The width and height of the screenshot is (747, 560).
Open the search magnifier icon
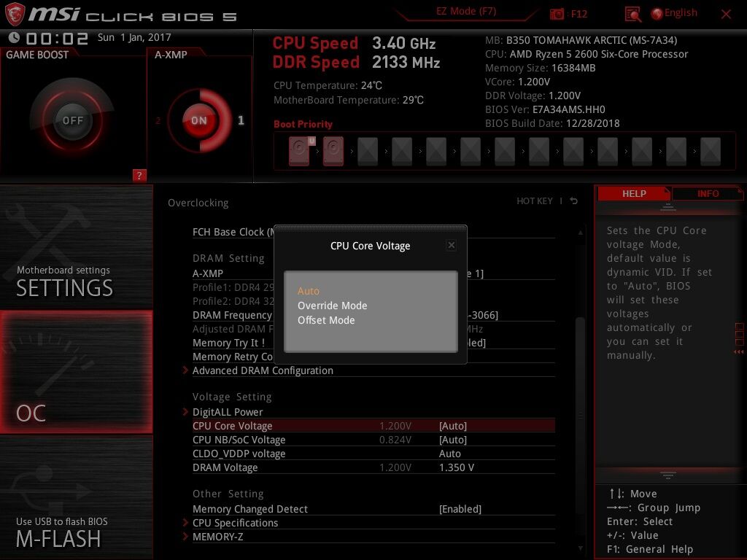[632, 15]
